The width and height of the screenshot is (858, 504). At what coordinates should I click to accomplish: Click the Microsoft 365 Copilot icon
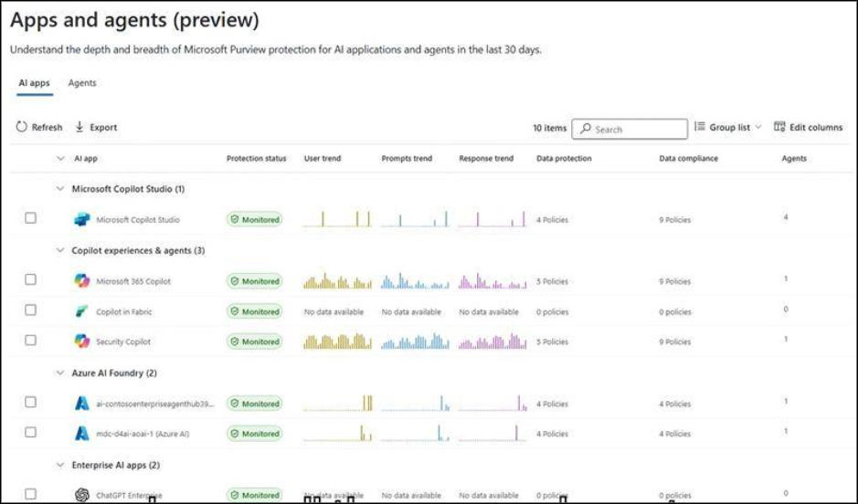pos(82,281)
